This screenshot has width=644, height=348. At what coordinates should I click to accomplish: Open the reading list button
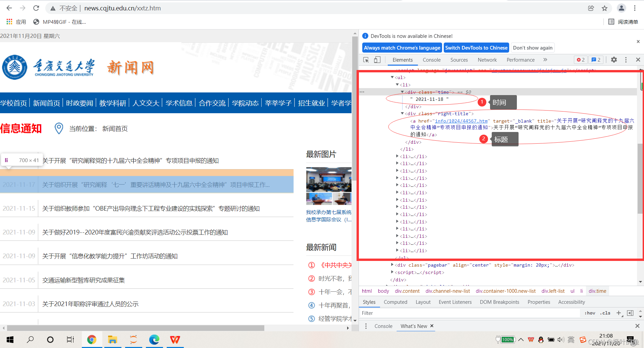(623, 22)
